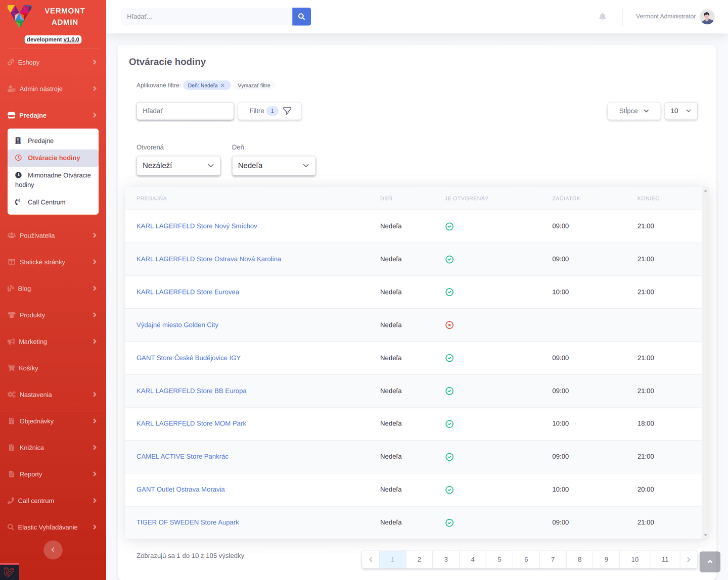Remove the Deň: Nedeľa filter chip
Image resolution: width=728 pixels, height=580 pixels.
pyautogui.click(x=222, y=85)
